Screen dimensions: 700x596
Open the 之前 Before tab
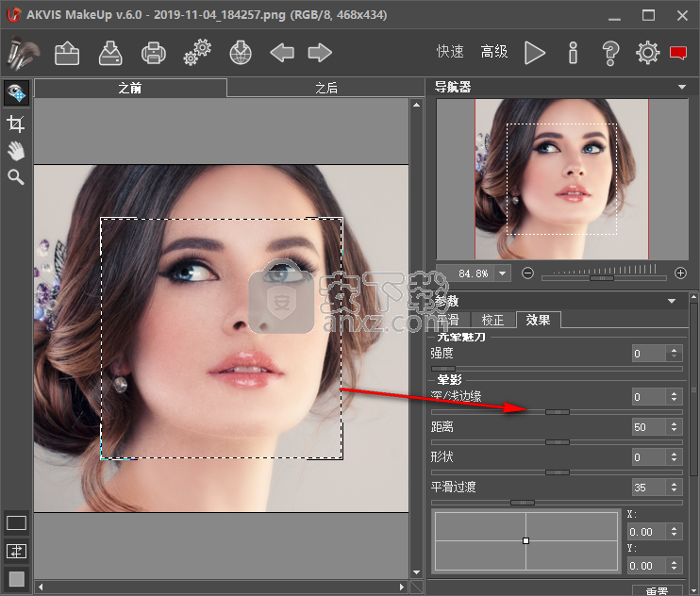(x=130, y=88)
